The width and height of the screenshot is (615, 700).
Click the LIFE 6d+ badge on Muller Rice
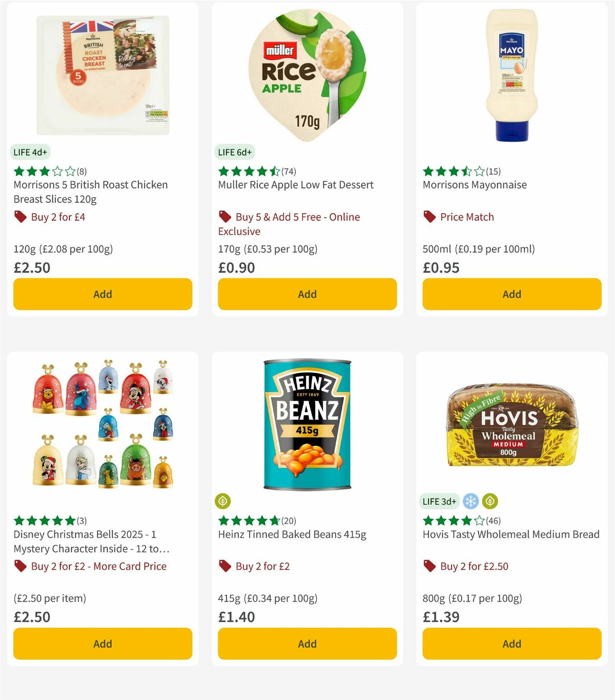234,152
